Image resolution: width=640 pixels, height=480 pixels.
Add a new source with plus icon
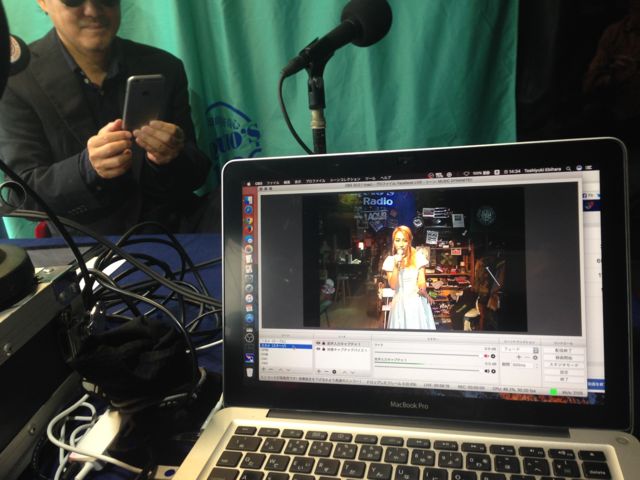(318, 371)
